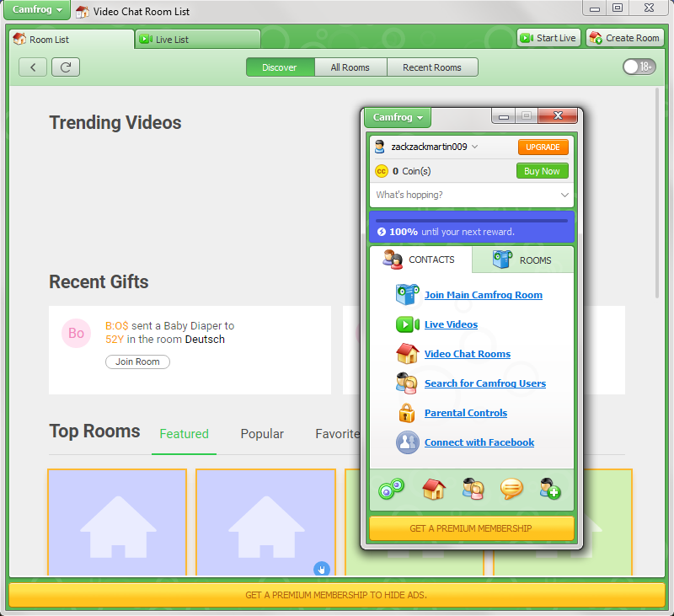Click the green webcam eyes icon in bottom toolbar
The height and width of the screenshot is (616, 674).
pos(391,490)
